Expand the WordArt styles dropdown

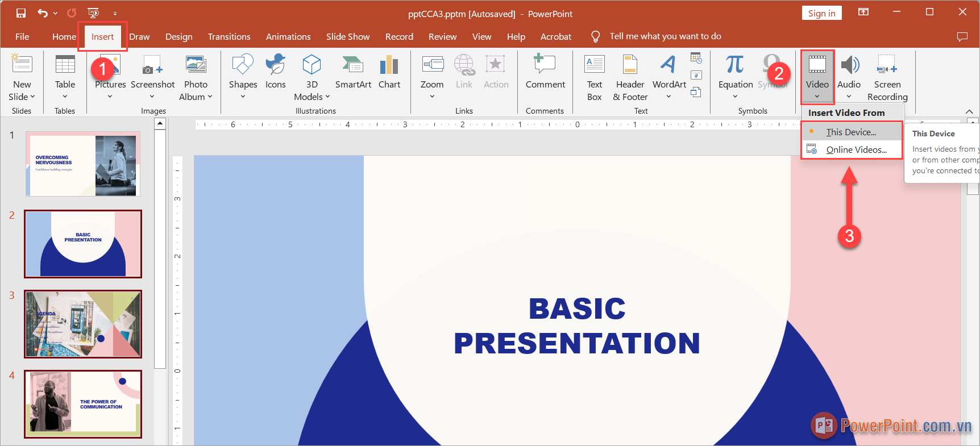[x=668, y=97]
